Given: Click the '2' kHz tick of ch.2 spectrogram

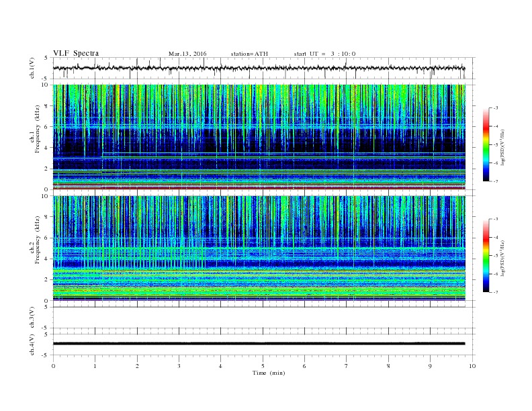Looking at the screenshot, I should pyautogui.click(x=47, y=280).
